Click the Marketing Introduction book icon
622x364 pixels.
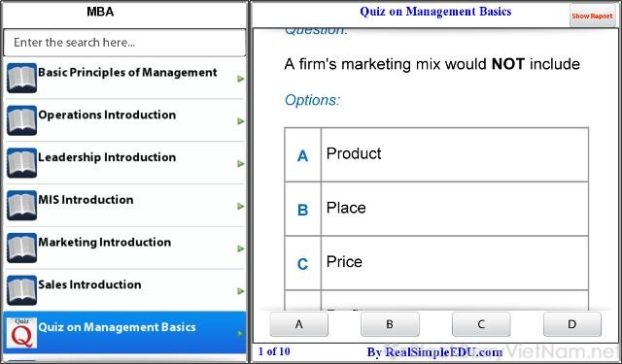tap(21, 248)
